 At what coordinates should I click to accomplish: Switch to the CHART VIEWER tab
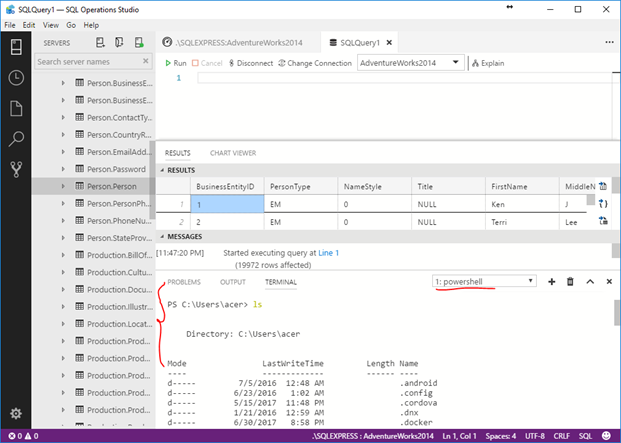tap(233, 153)
